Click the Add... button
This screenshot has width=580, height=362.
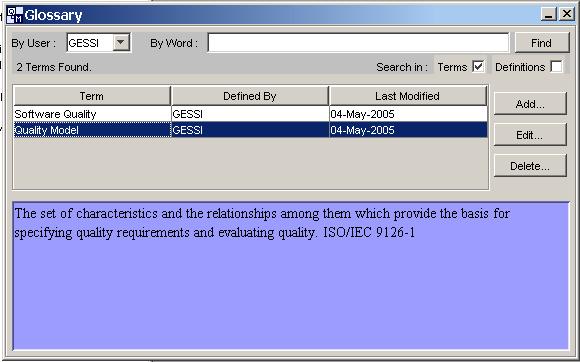[x=530, y=104]
